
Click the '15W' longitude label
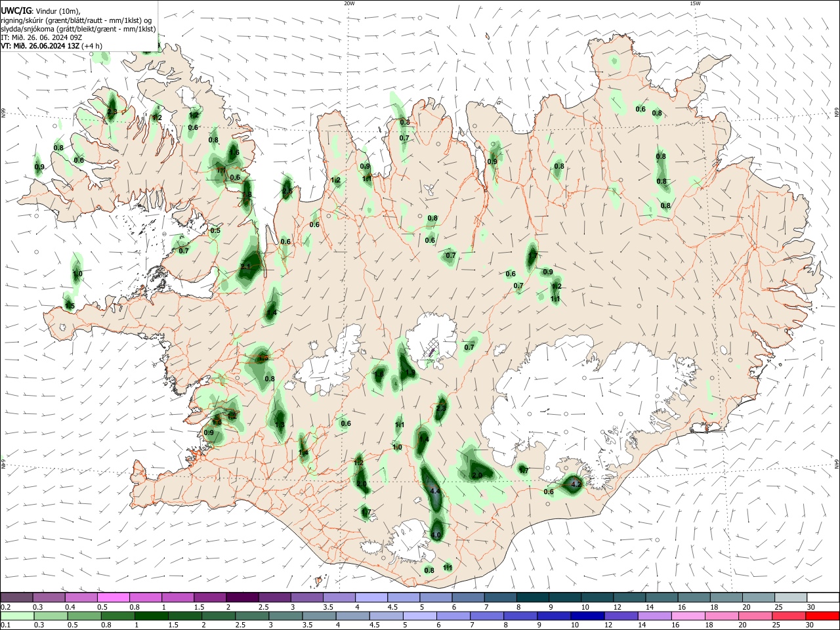(695, 3)
